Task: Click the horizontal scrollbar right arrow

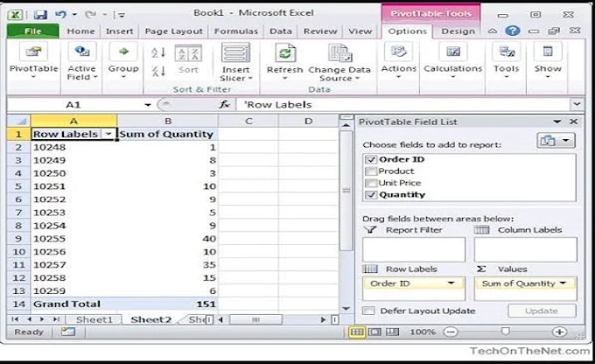Action: pos(323,319)
